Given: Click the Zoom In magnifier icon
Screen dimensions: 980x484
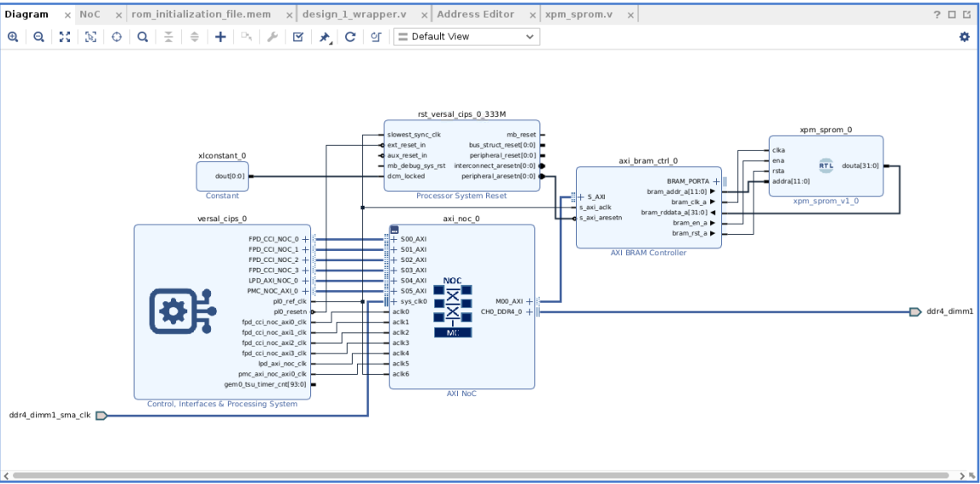Looking at the screenshot, I should click(x=13, y=38).
